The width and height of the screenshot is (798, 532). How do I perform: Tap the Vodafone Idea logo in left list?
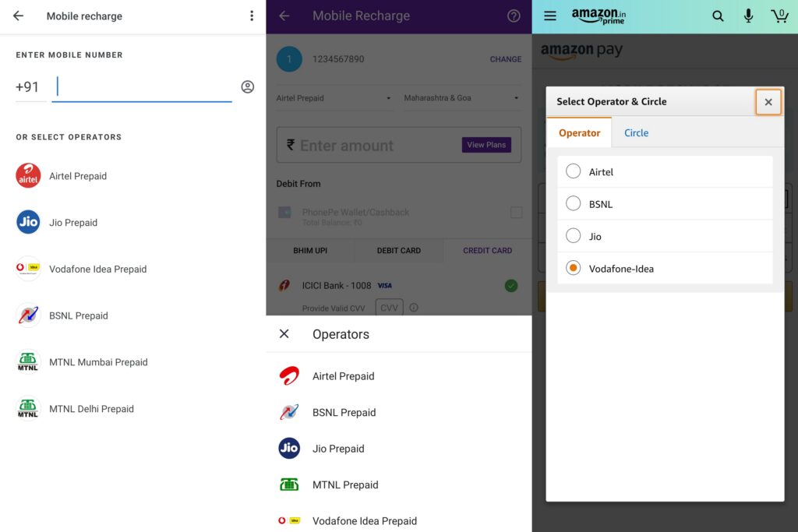coord(28,268)
